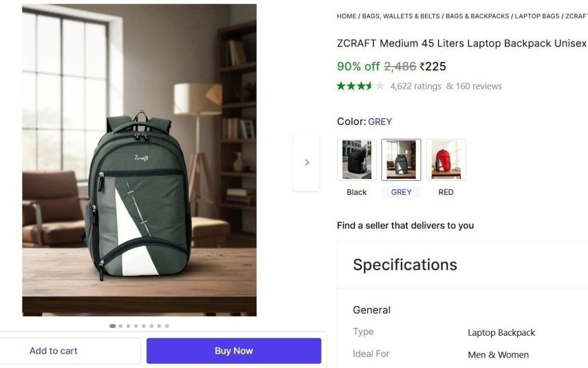The width and height of the screenshot is (588, 368).
Task: Click the first star rating icon
Action: pos(341,86)
